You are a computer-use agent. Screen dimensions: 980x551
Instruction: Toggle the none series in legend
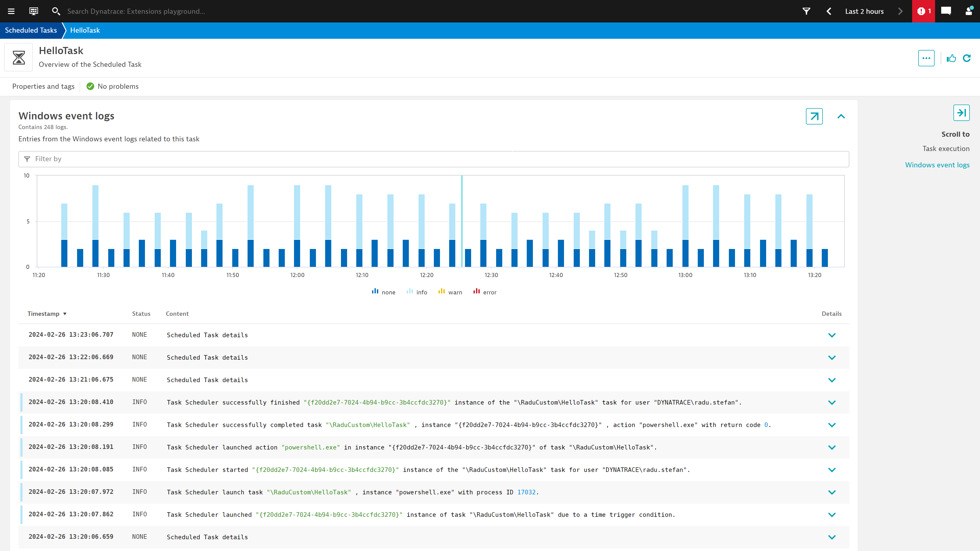click(384, 292)
